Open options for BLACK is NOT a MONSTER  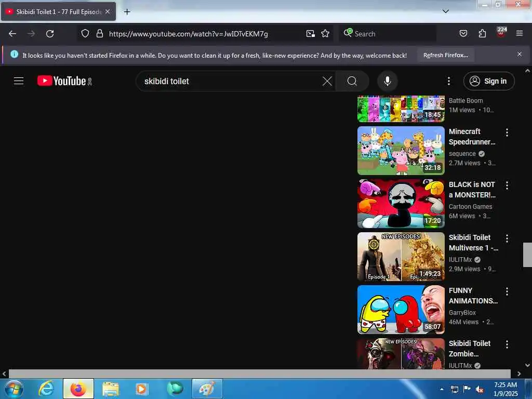[x=507, y=185]
